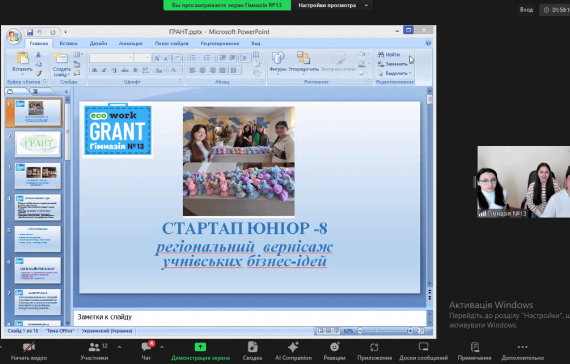Click the Вставить paste icon
Viewport: 570px width, 364px height.
point(23,58)
